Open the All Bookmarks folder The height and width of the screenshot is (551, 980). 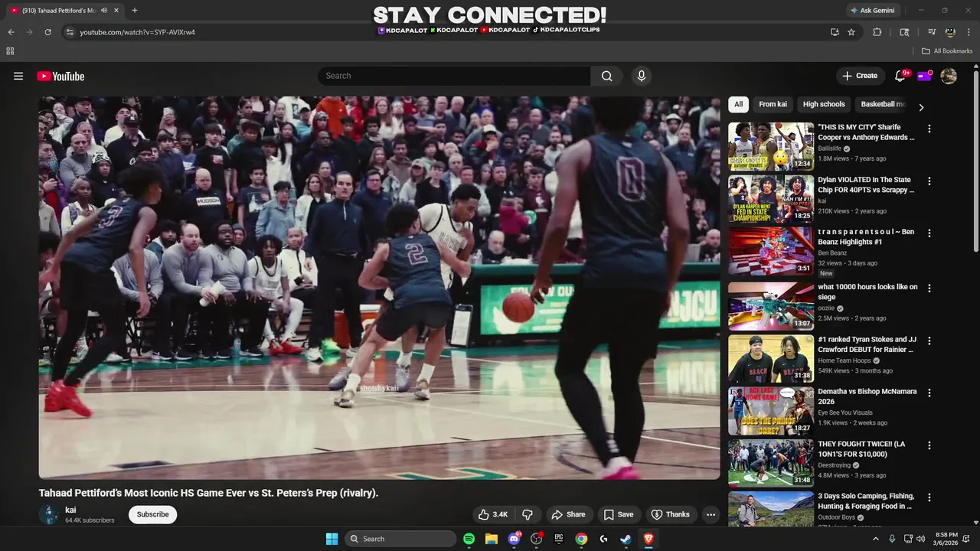coord(947,51)
